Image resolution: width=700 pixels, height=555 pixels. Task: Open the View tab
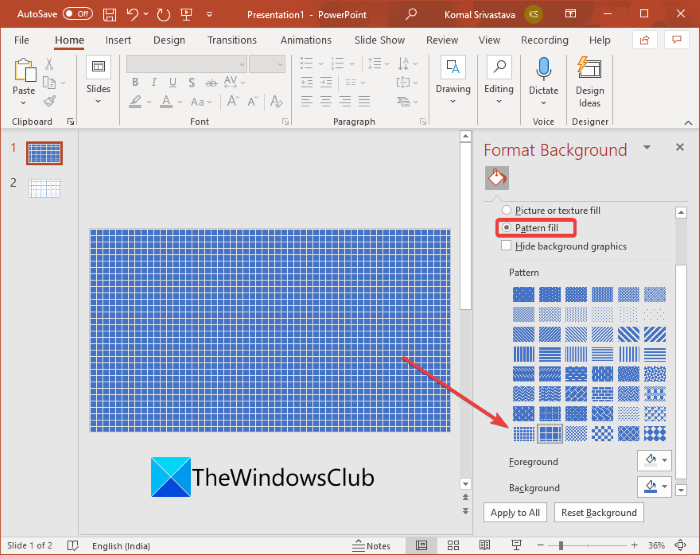[489, 40]
